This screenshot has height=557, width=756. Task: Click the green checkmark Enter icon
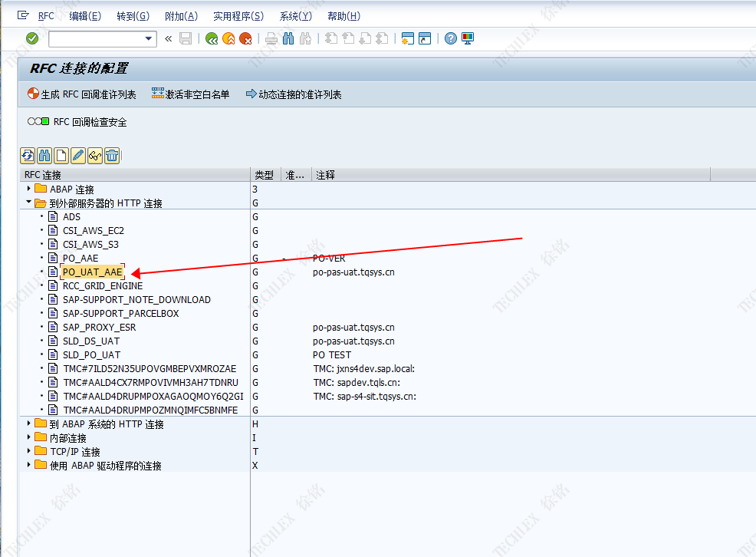point(32,38)
